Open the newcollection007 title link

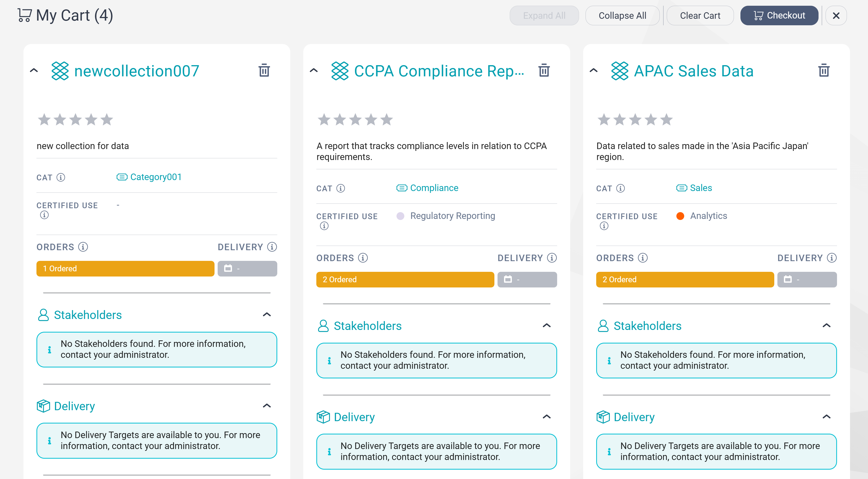pos(137,71)
